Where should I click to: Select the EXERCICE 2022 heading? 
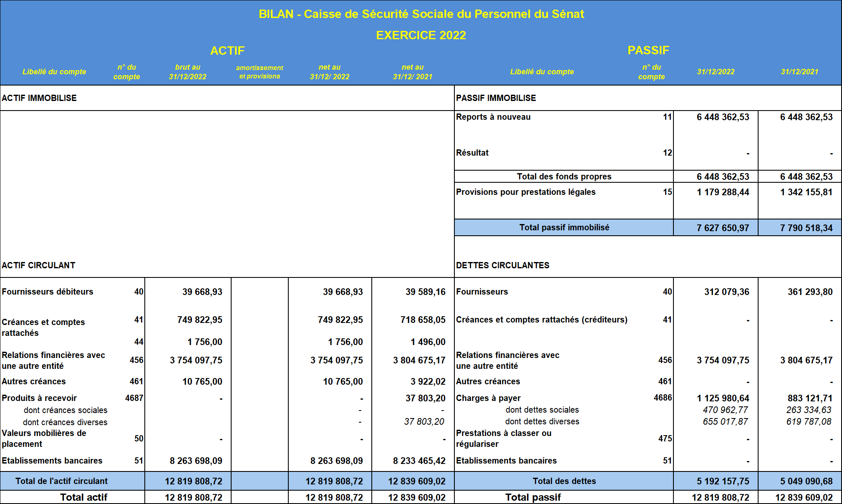click(421, 35)
